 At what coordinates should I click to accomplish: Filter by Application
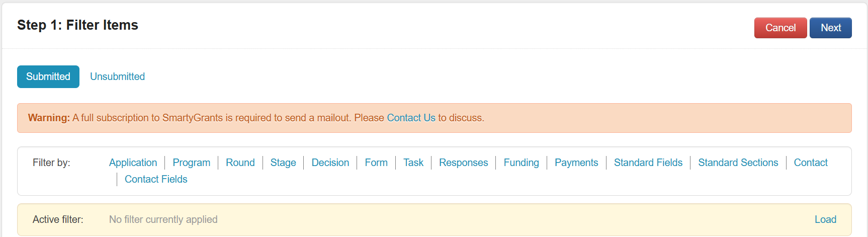coord(133,163)
